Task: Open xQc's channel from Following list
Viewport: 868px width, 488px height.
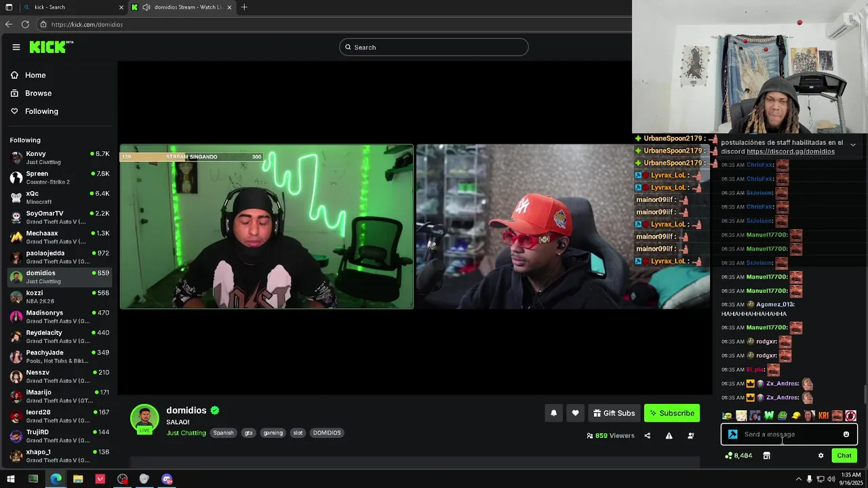Action: (x=59, y=197)
